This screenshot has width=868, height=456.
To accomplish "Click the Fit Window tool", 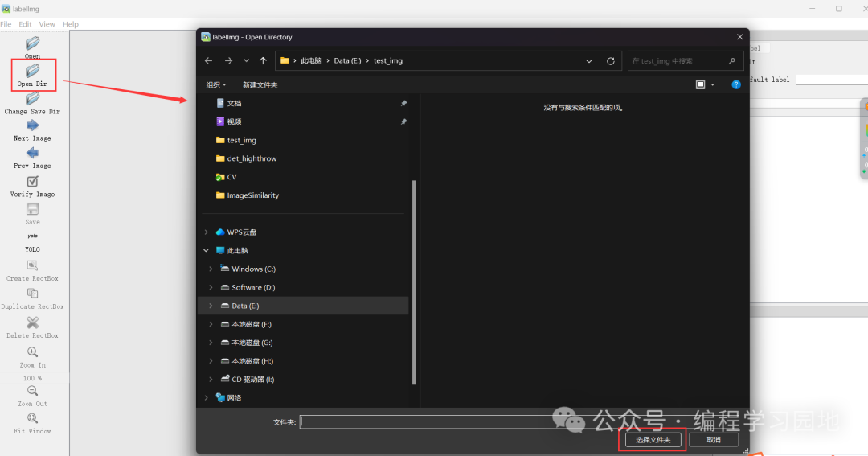I will (32, 424).
